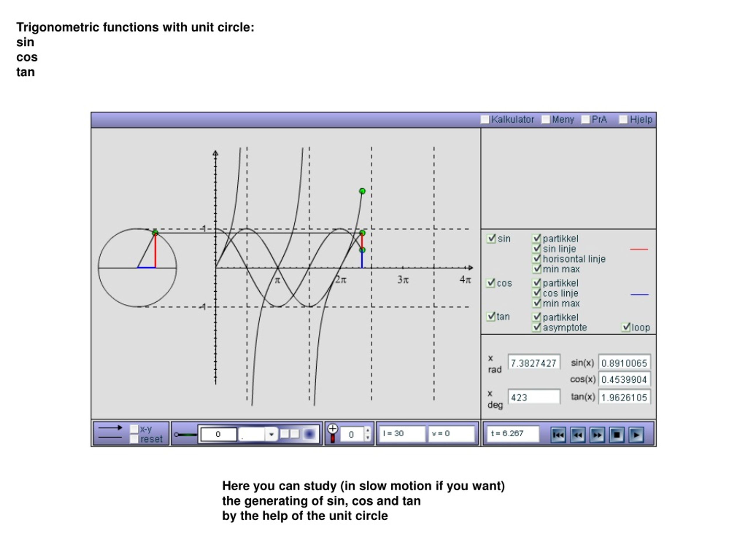Uncheck the loop checkbox
The height and width of the screenshot is (560, 747).
pyautogui.click(x=626, y=328)
